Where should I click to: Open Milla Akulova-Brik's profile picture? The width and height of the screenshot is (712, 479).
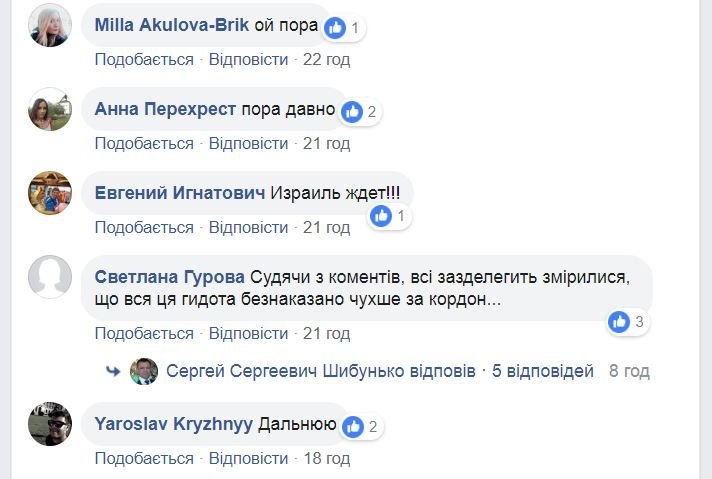point(50,26)
